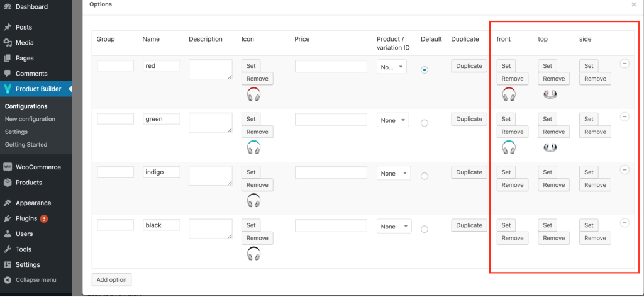Close the Options dialog with the X
This screenshot has height=299, width=644.
pyautogui.click(x=633, y=4)
